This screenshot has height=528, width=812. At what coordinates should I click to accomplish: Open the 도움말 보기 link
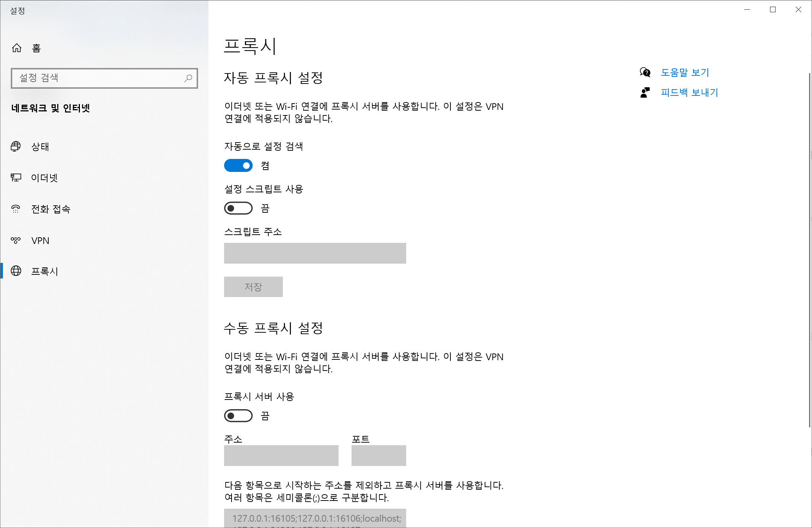click(x=685, y=72)
